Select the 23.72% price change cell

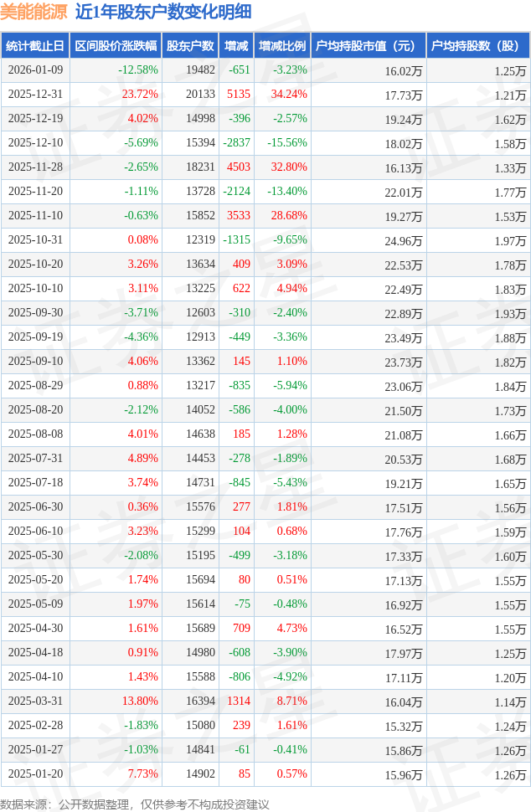[x=139, y=95]
